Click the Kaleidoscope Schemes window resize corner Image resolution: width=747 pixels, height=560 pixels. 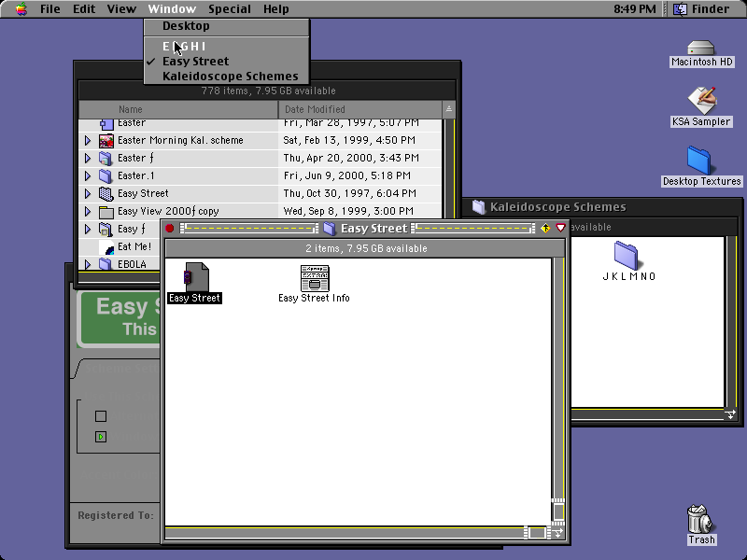coord(730,414)
